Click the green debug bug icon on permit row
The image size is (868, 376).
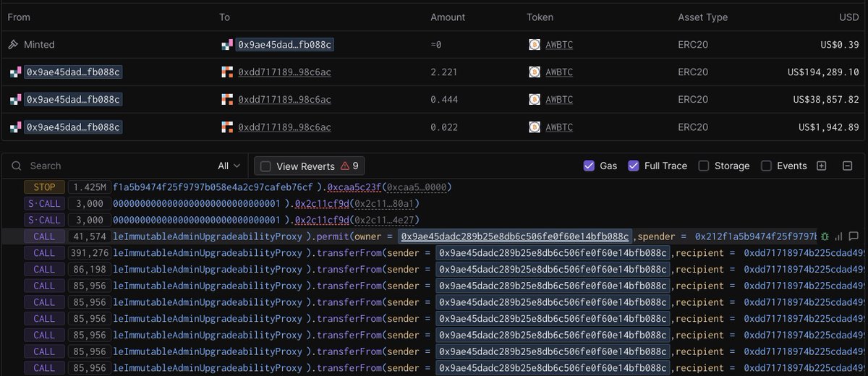pyautogui.click(x=824, y=236)
